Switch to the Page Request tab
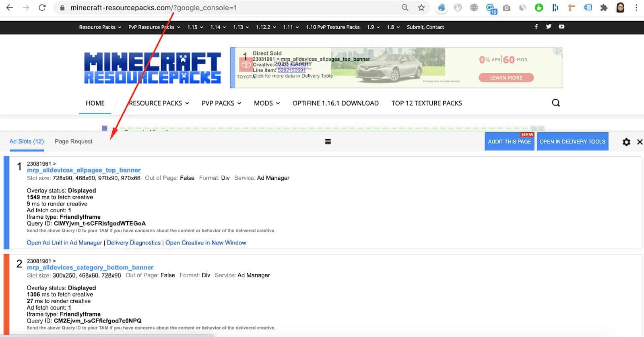This screenshot has width=644, height=337. (x=74, y=142)
